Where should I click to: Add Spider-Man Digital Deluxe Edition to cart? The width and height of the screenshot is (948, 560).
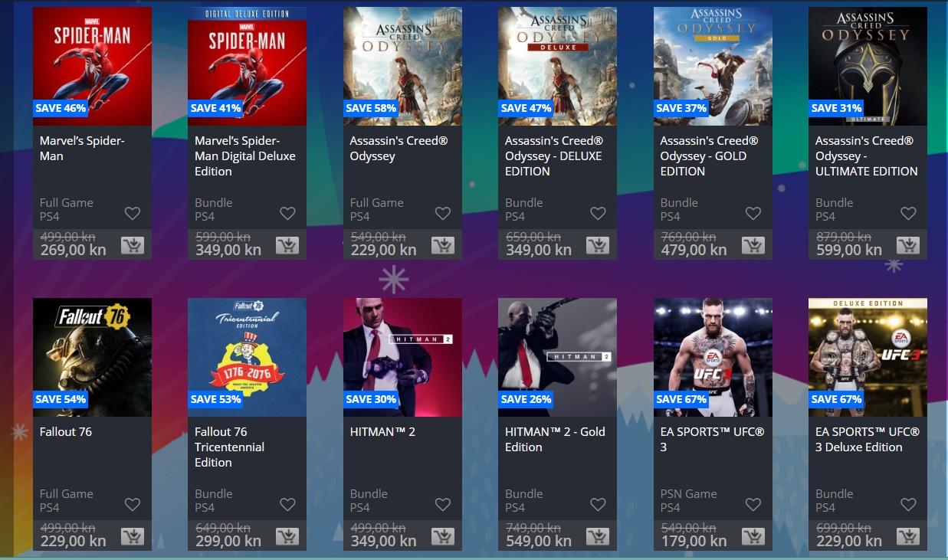click(x=287, y=246)
